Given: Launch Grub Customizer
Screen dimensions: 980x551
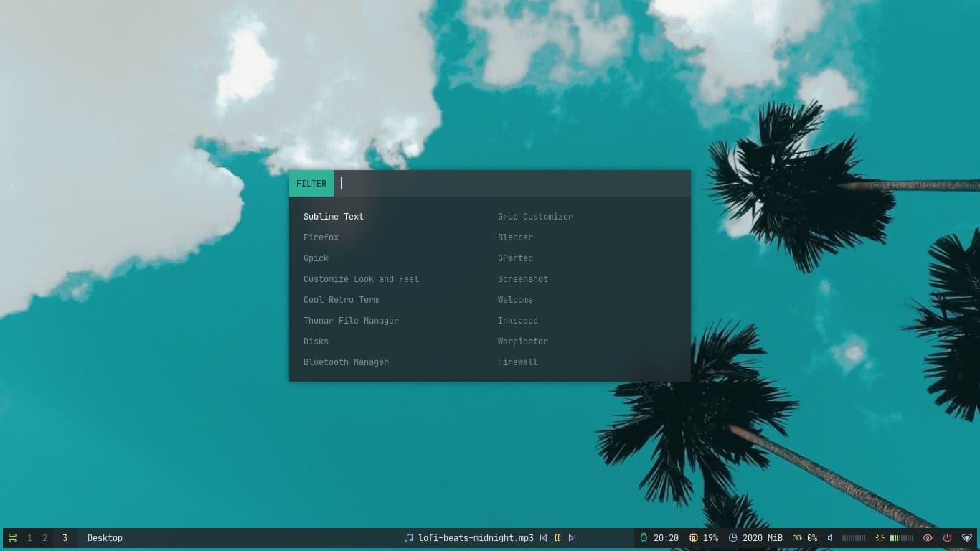Looking at the screenshot, I should pyautogui.click(x=535, y=217).
